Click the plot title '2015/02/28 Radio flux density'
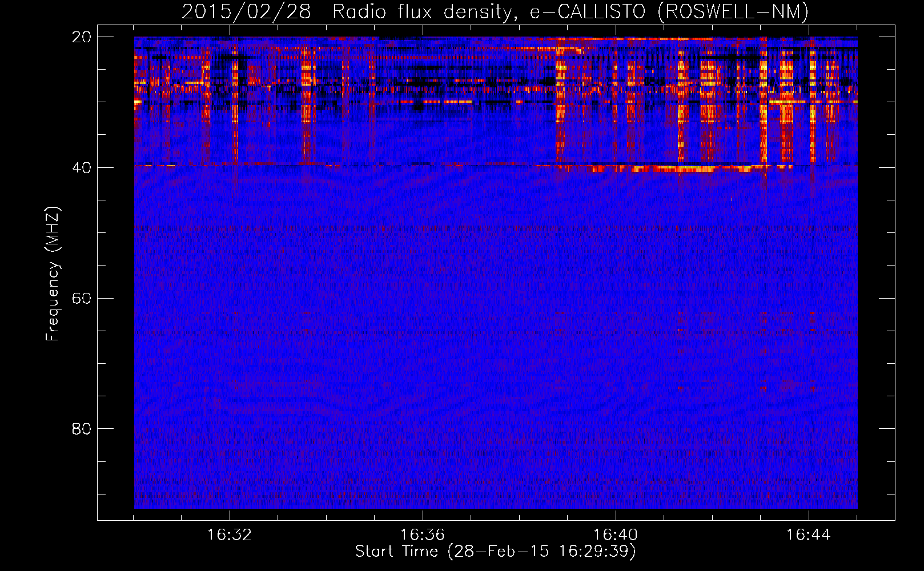The height and width of the screenshot is (571, 924). coord(495,11)
